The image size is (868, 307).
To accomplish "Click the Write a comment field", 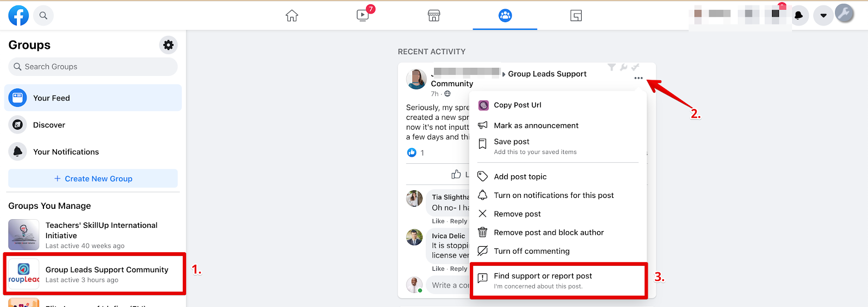I will click(449, 285).
